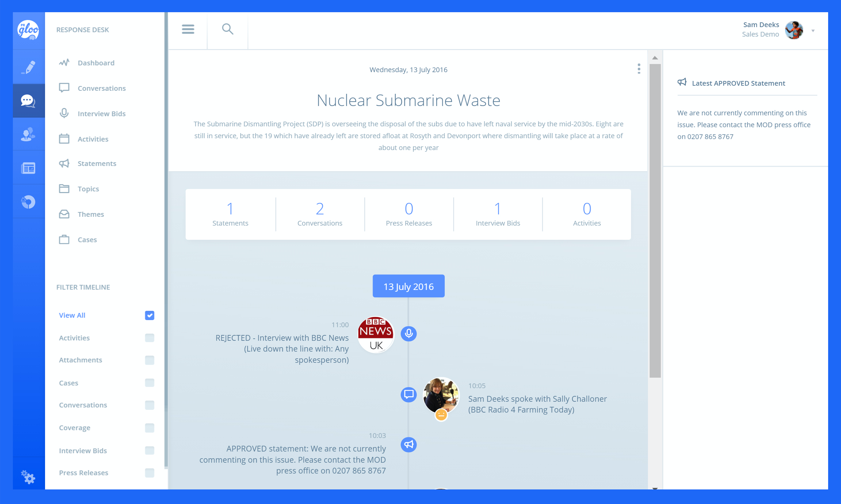
Task: Click the main content scrollbar thumb
Action: [655, 221]
